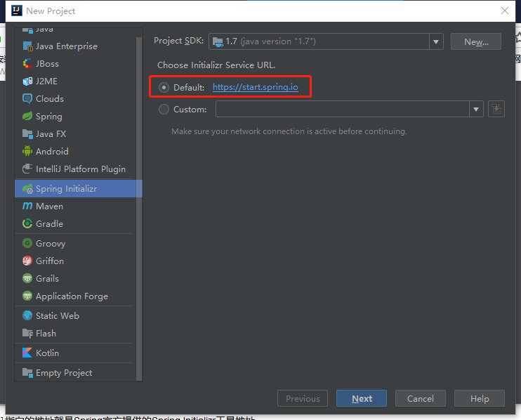Viewport: 521px width, 420px height.
Task: Open the Project SDK 1.7 combo box
Action: point(326,41)
